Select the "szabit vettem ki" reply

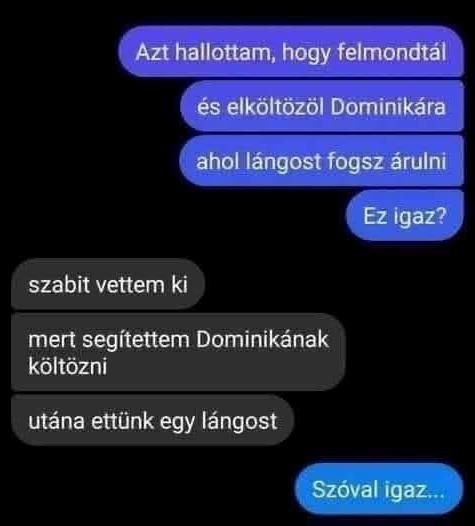108,284
